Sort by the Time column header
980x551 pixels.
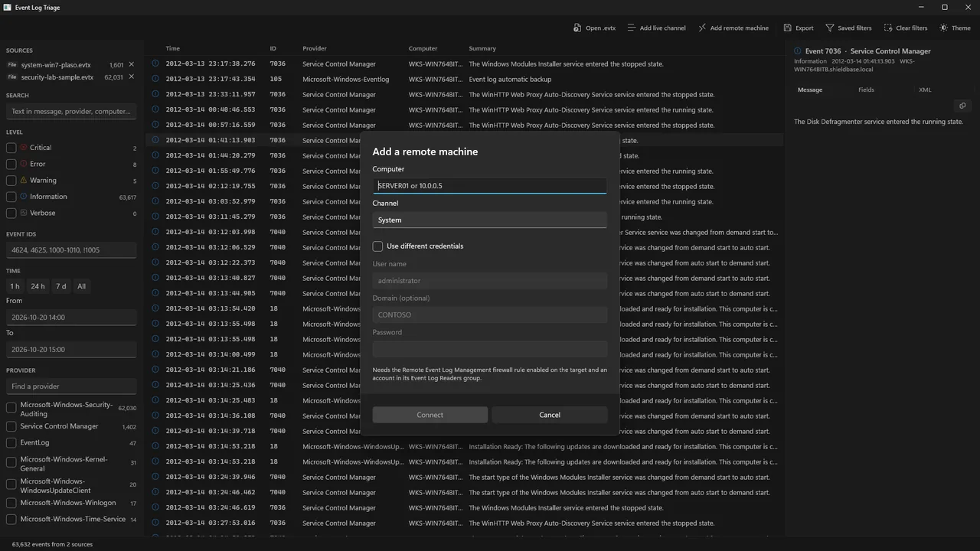[173, 48]
